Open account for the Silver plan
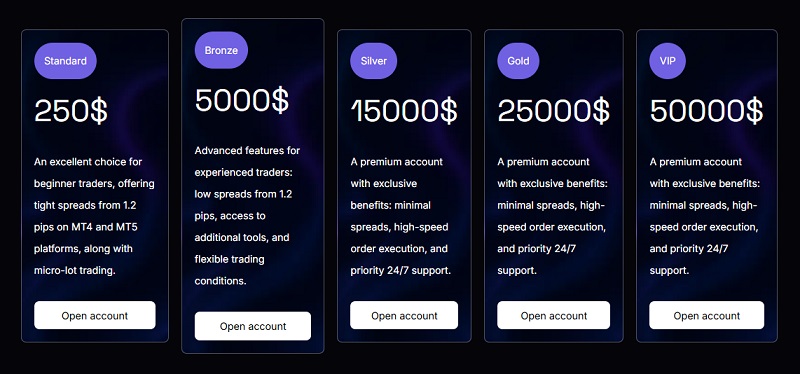Image resolution: width=800 pixels, height=374 pixels. coord(404,315)
